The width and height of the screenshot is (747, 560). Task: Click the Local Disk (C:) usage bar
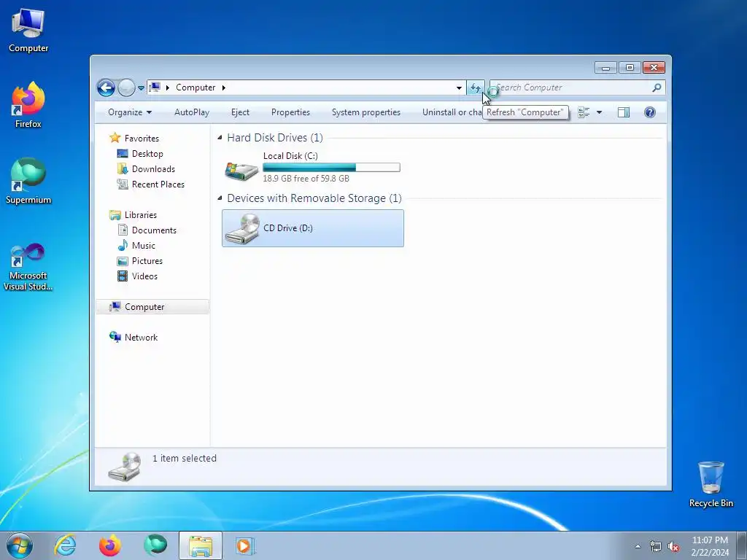coord(332,168)
